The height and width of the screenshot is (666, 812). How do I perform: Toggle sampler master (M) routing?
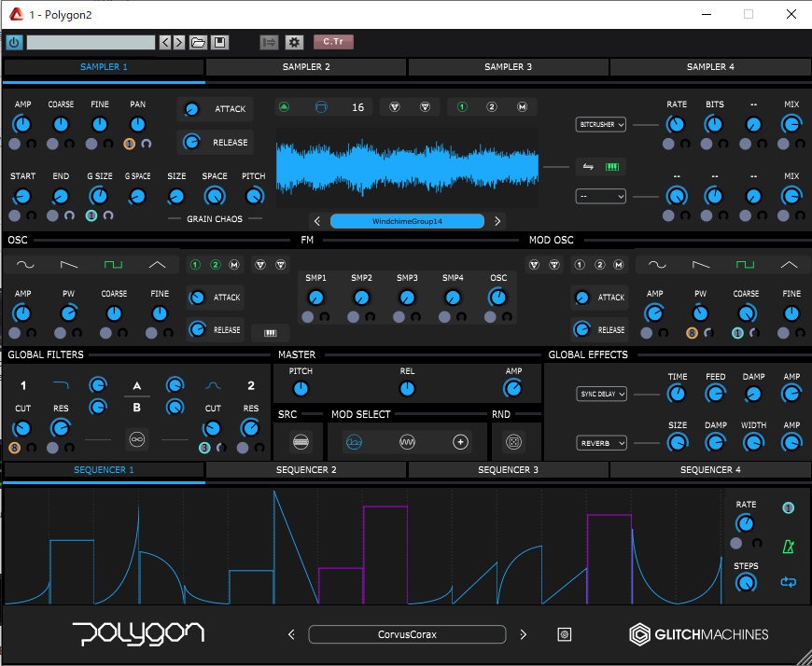pyautogui.click(x=522, y=107)
